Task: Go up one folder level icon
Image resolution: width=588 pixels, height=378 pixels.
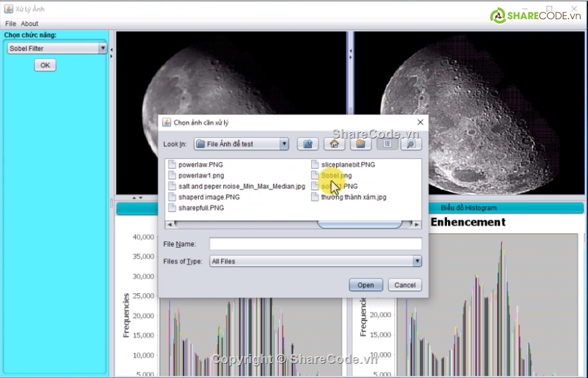Action: tap(308, 144)
